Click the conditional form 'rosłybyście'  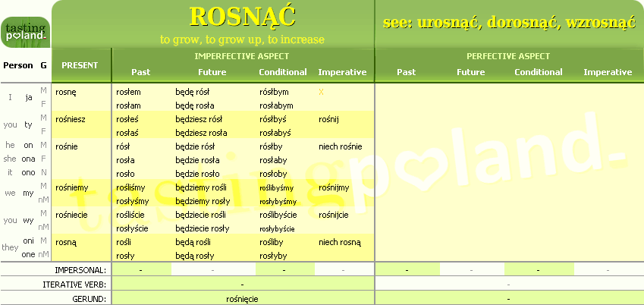tap(277, 229)
